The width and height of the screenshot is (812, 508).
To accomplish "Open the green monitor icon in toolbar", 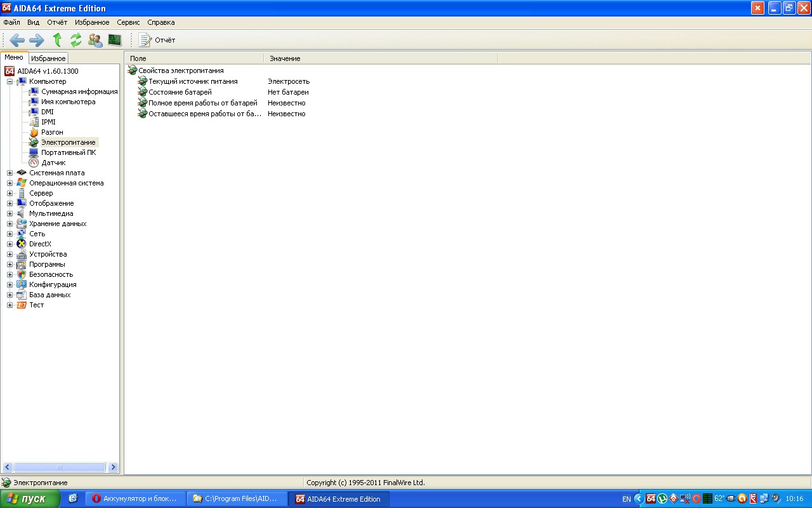I will coord(114,40).
